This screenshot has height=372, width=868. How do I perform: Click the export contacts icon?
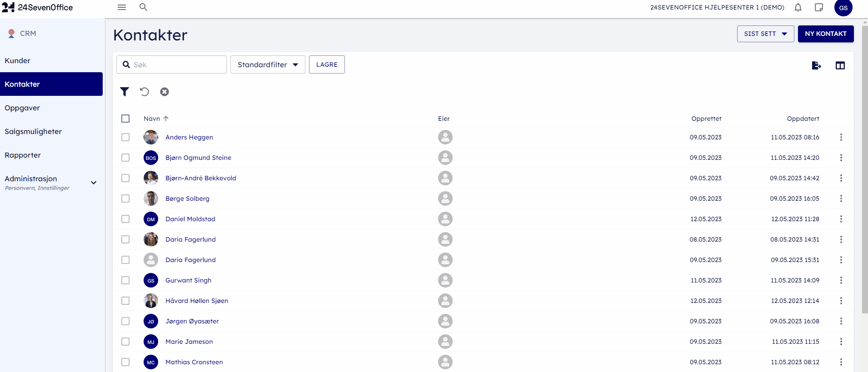pyautogui.click(x=816, y=65)
